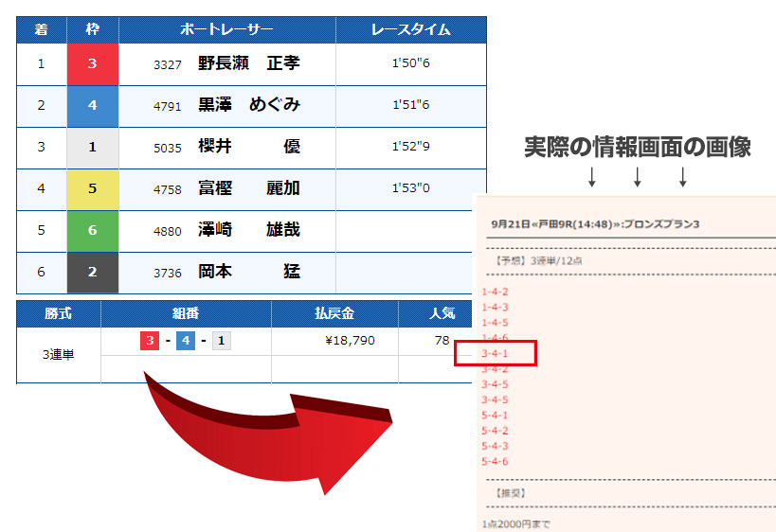Click the 実際の情報画面の画像 heading

(x=637, y=147)
